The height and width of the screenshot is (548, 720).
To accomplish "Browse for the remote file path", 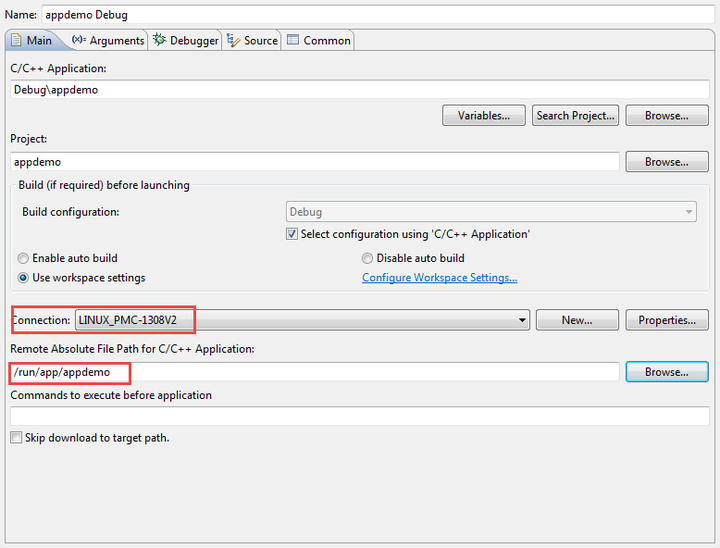I will tap(667, 372).
